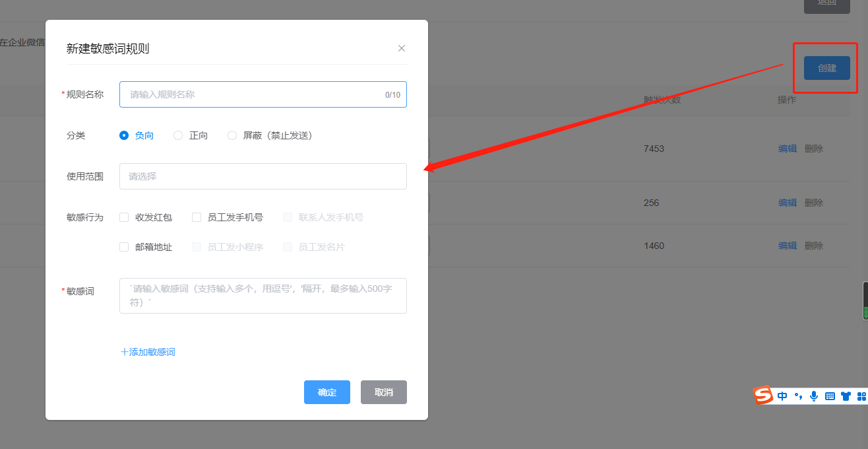The height and width of the screenshot is (449, 868).
Task: Open the Sogou skin (shirt) icon
Action: (846, 396)
